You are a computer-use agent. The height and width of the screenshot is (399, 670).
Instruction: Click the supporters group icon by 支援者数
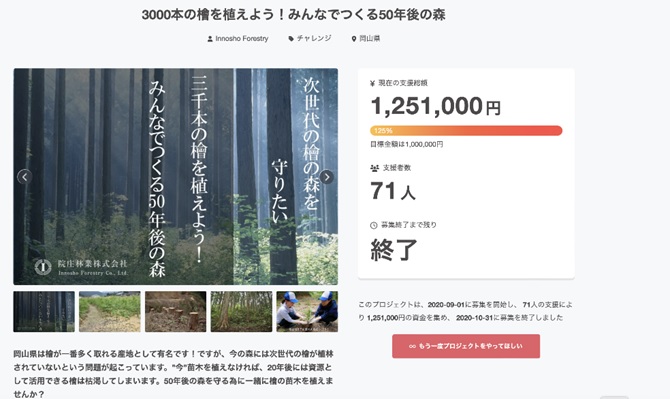[x=374, y=168]
